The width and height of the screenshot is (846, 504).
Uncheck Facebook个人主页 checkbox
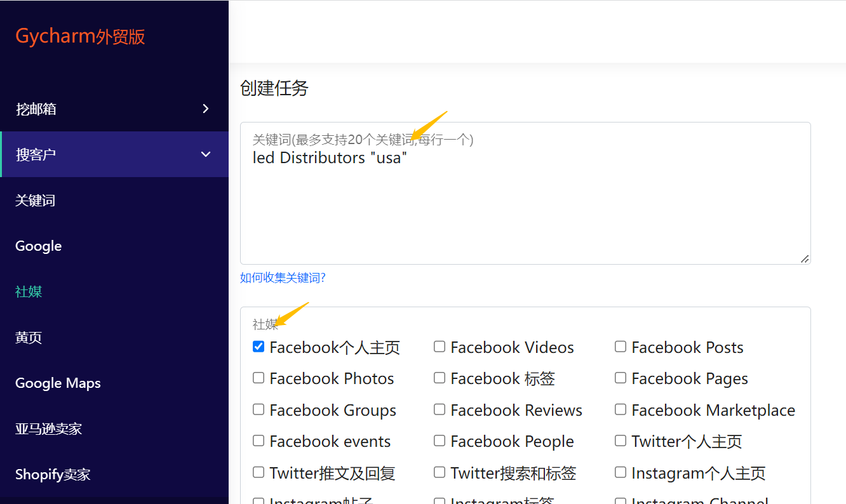point(258,347)
